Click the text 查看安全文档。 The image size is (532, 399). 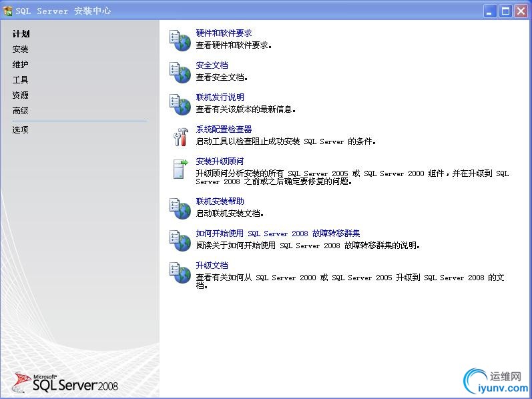click(x=222, y=77)
